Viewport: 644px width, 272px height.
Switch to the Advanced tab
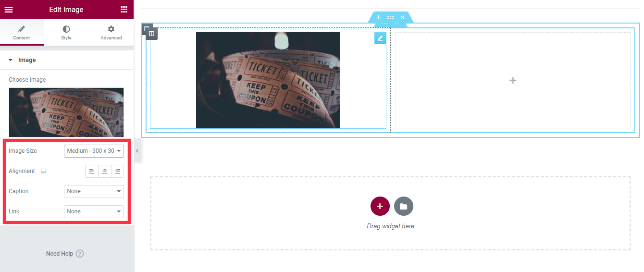tap(111, 33)
